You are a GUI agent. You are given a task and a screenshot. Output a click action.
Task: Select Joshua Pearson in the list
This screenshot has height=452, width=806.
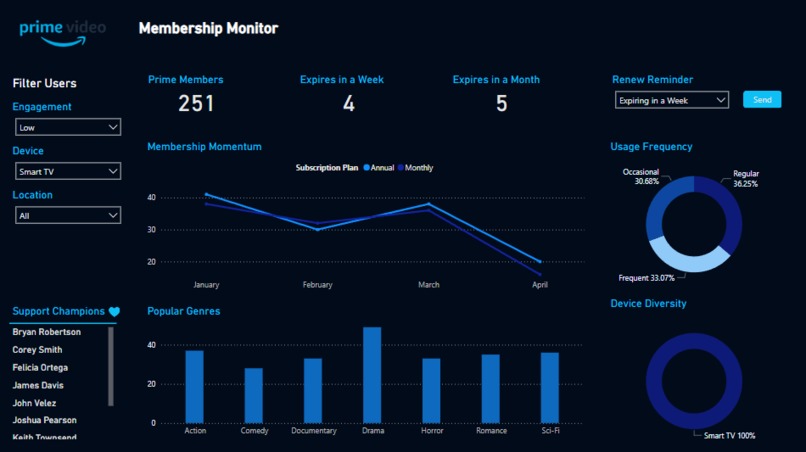45,420
